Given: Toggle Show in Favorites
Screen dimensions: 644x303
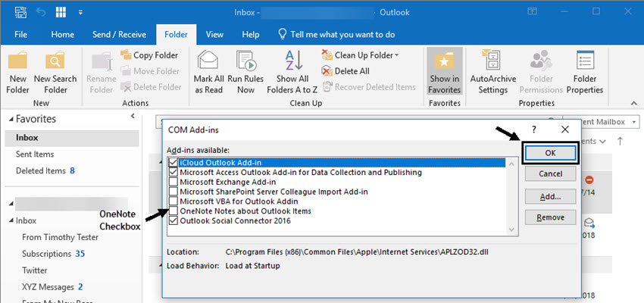Looking at the screenshot, I should pyautogui.click(x=445, y=71).
